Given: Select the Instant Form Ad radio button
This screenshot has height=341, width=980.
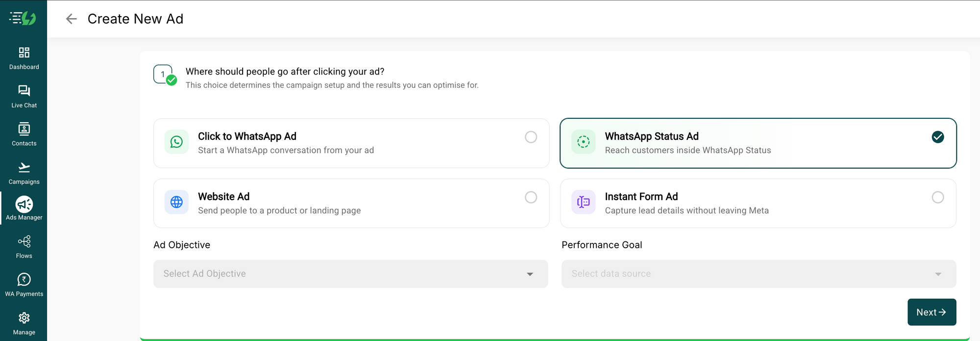Looking at the screenshot, I should click(938, 197).
